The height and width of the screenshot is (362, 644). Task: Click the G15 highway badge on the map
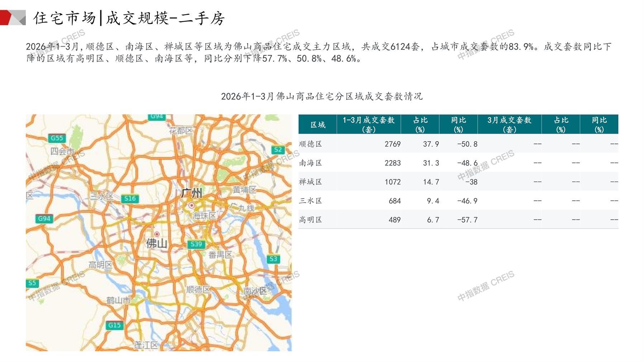tap(114, 325)
